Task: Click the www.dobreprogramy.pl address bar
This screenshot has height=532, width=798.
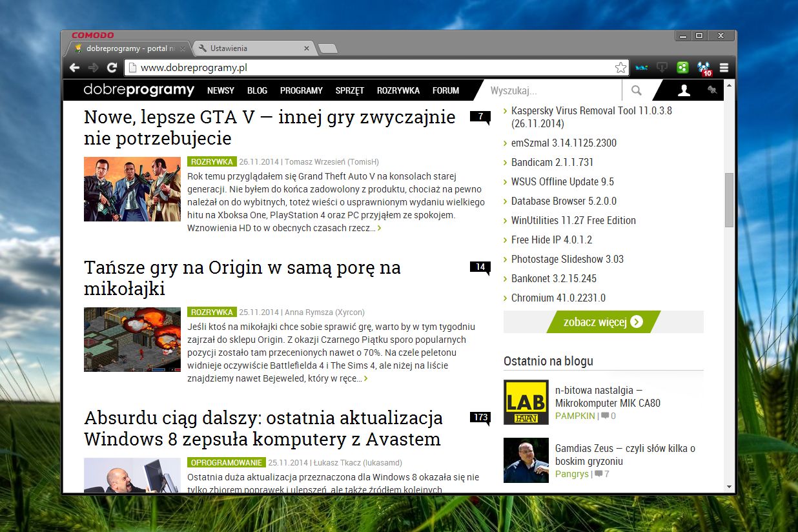Action: click(x=376, y=68)
